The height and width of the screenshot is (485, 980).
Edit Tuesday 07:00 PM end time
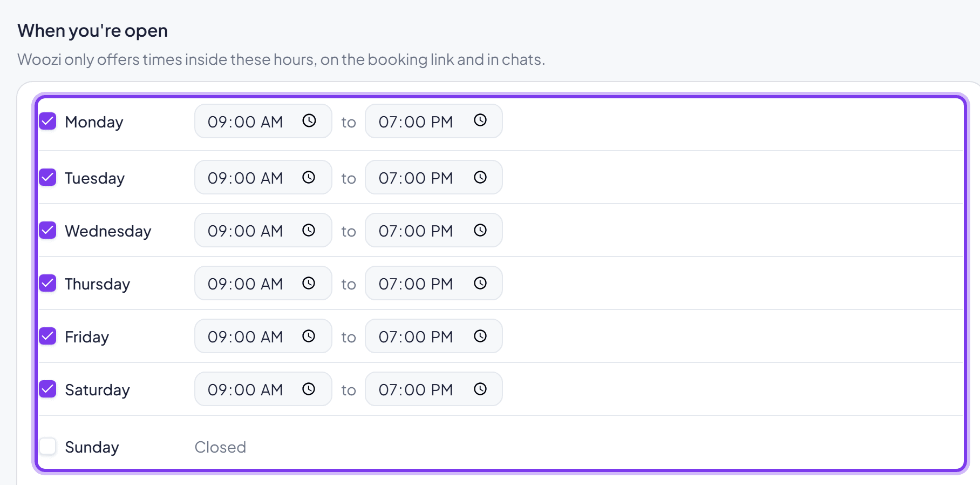(434, 177)
